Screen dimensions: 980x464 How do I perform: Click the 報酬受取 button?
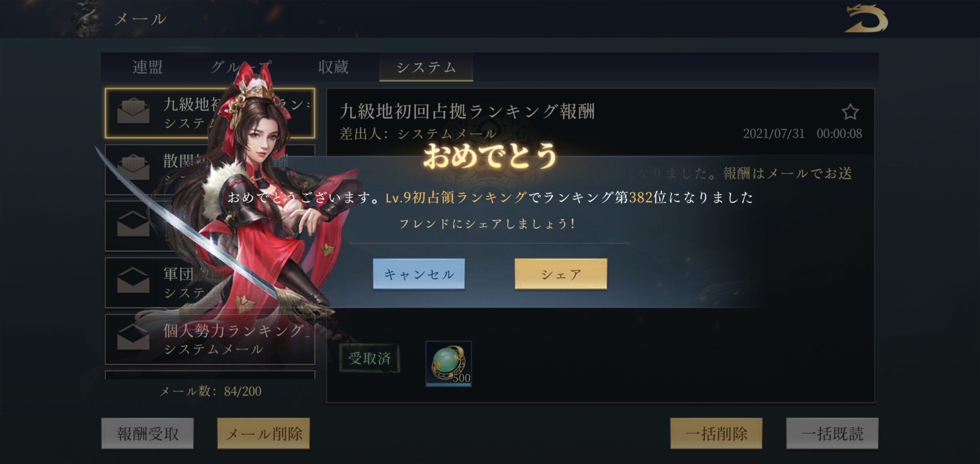147,433
